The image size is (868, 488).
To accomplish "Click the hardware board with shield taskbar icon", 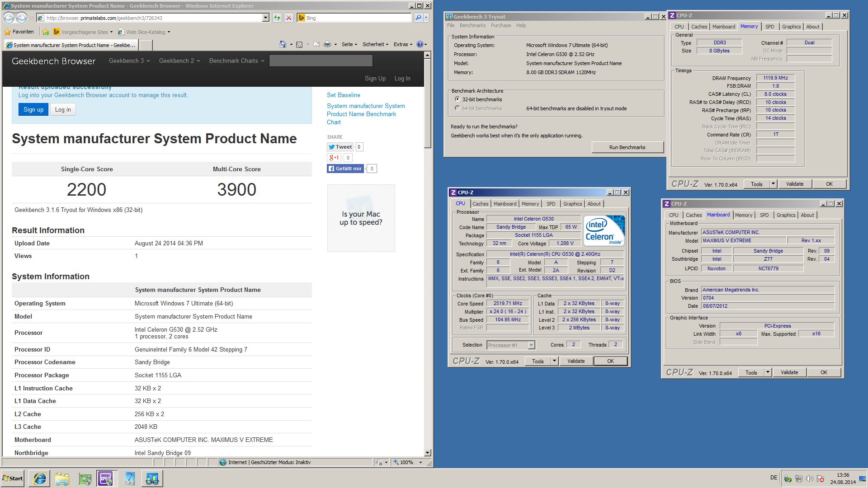I will 85,479.
